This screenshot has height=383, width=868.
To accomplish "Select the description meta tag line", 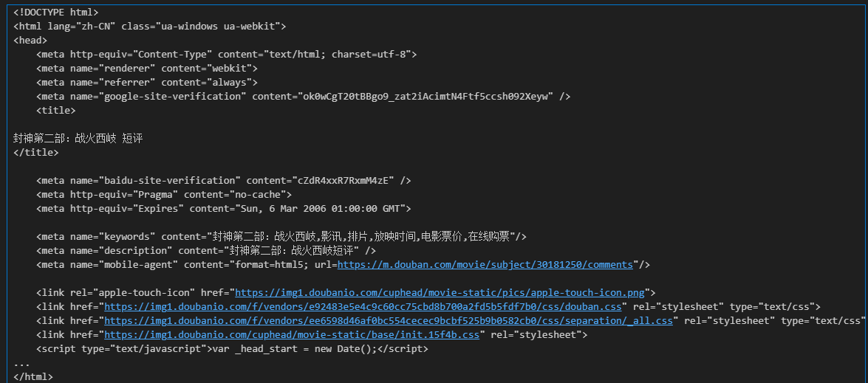I will (206, 251).
